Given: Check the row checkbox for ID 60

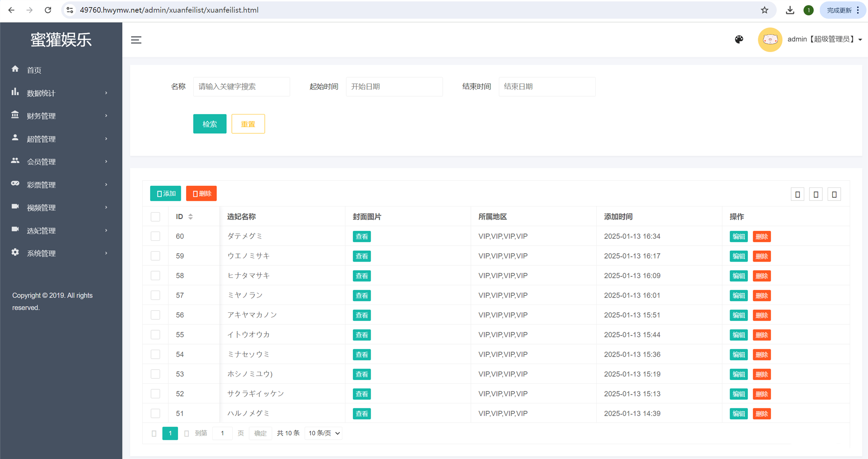Looking at the screenshot, I should point(155,236).
